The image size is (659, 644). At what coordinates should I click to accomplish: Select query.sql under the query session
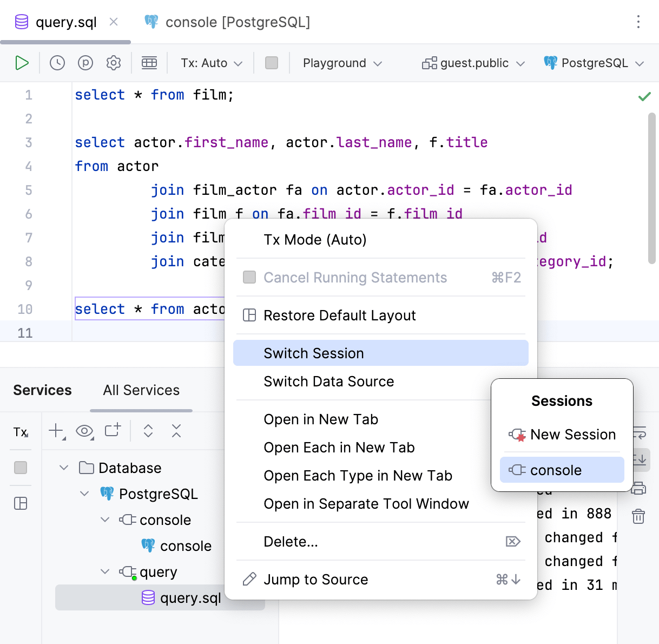tap(190, 598)
